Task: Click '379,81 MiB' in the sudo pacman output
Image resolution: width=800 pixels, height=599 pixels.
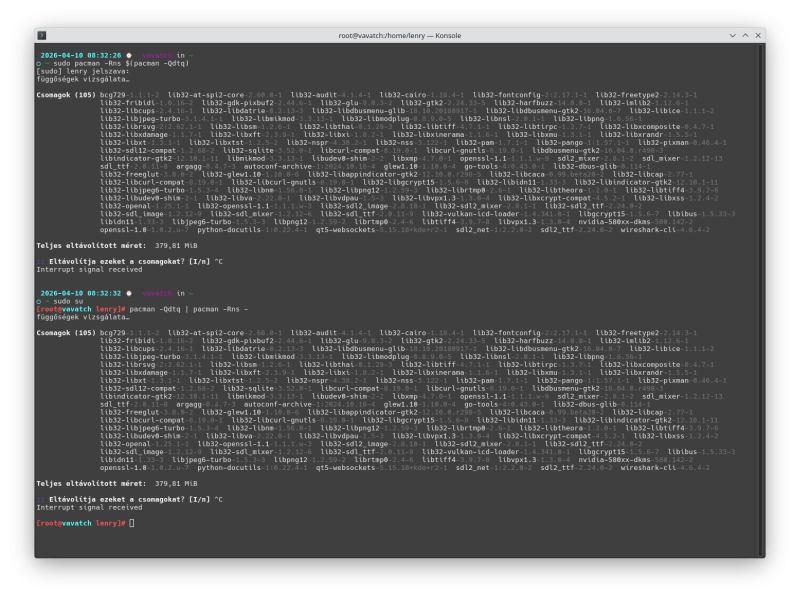Action: (x=176, y=245)
